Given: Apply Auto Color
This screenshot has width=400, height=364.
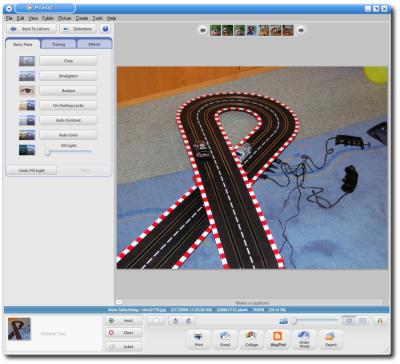Looking at the screenshot, I should (x=68, y=135).
